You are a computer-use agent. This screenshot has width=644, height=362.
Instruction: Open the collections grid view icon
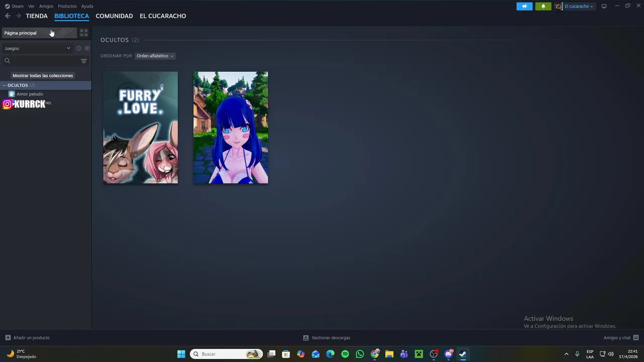click(84, 33)
